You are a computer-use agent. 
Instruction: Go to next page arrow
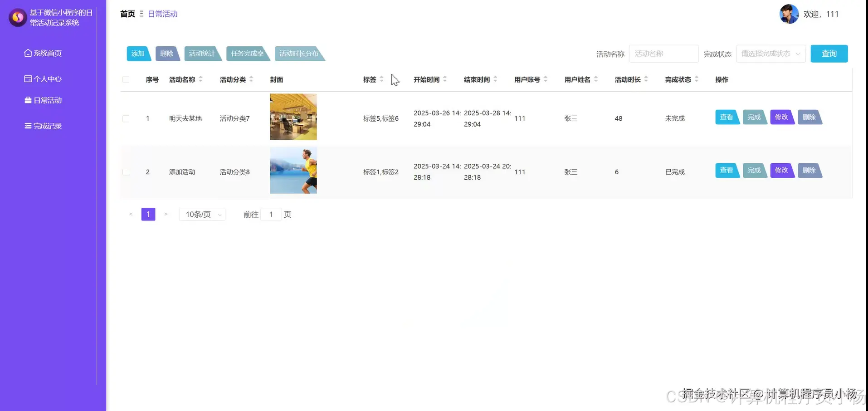pos(166,214)
